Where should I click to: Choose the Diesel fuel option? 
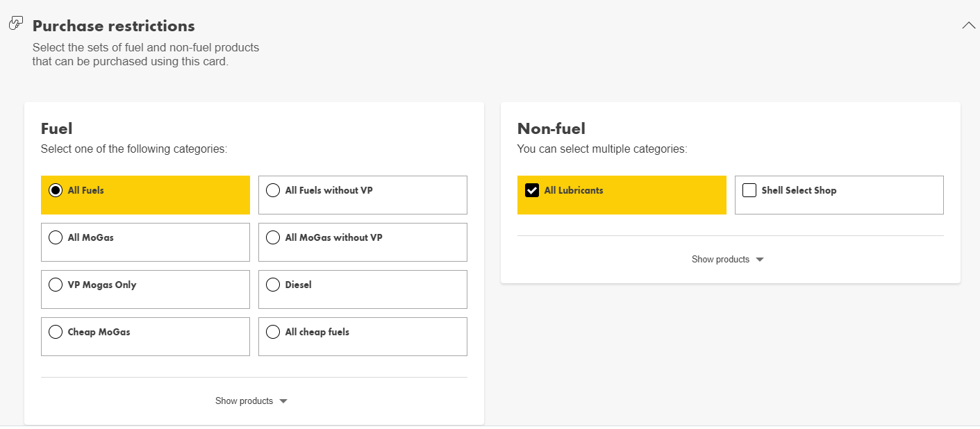[273, 285]
